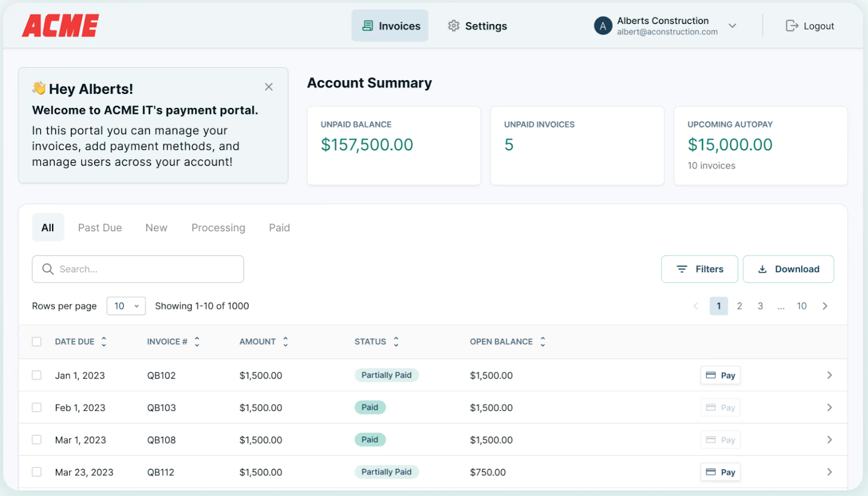868x496 pixels.
Task: Sort by the Open Balance column arrows
Action: 542,341
